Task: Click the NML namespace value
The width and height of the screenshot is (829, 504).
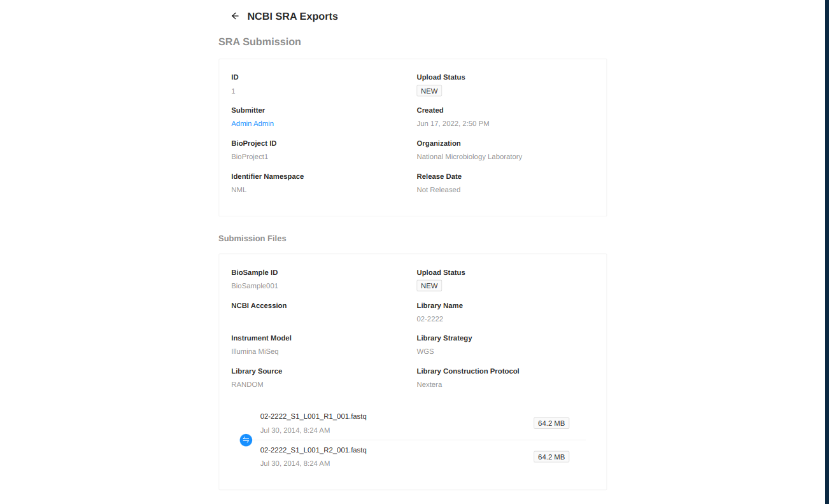Action: [x=239, y=190]
